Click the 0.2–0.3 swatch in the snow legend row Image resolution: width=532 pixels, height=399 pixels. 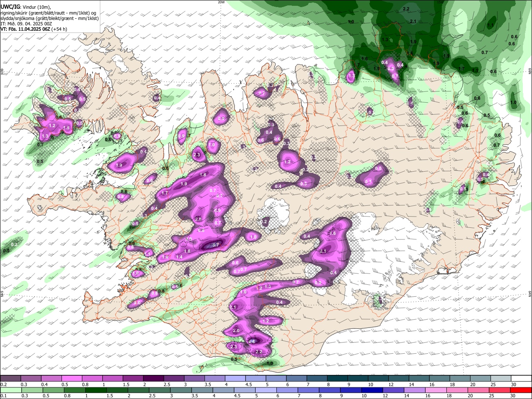pyautogui.click(x=11, y=378)
